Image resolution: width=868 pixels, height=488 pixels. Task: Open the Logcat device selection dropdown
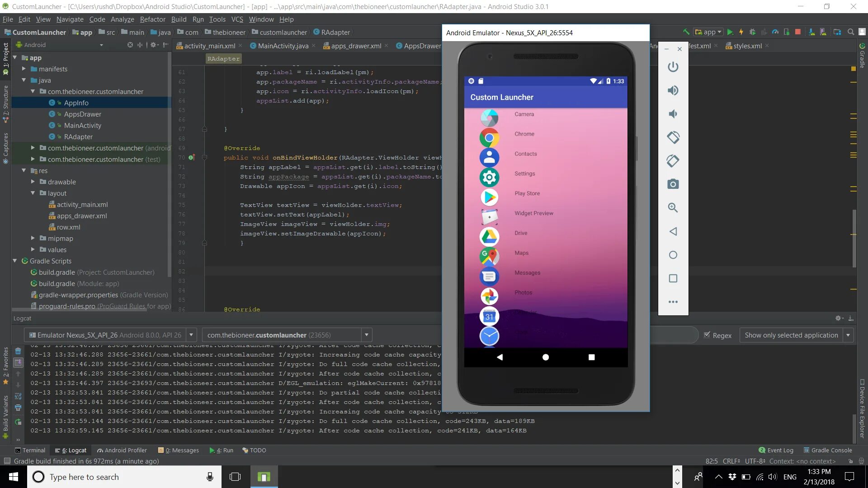pos(191,335)
